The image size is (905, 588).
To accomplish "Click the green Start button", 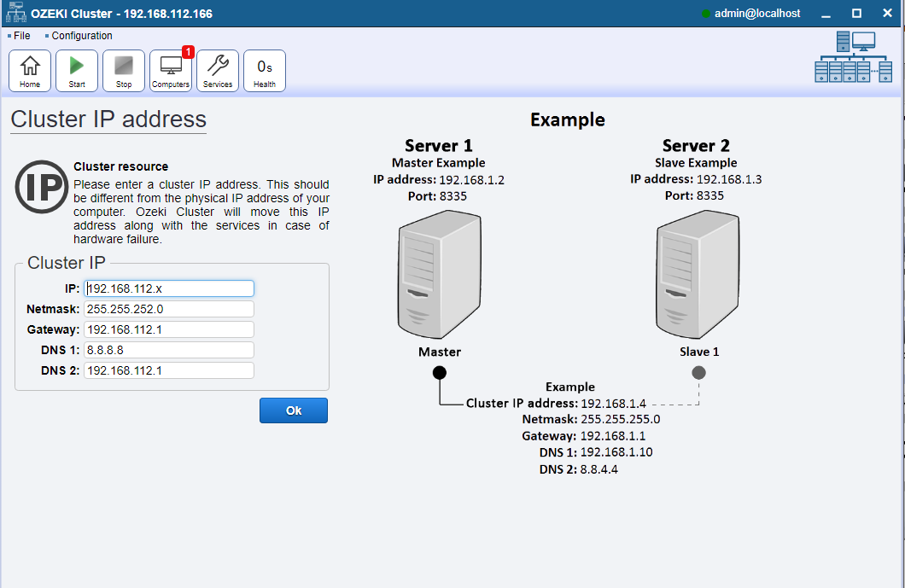I will [77, 71].
